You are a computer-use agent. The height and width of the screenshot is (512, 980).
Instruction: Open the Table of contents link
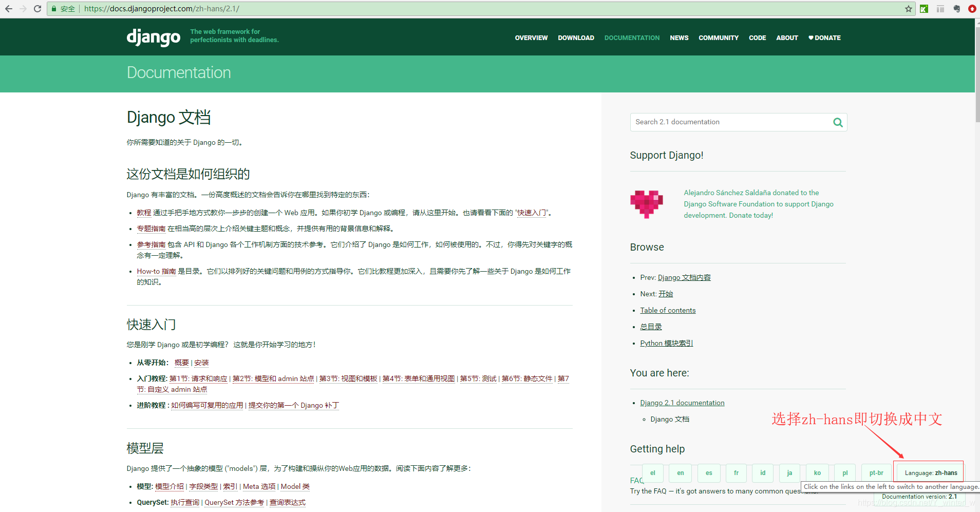coord(668,310)
